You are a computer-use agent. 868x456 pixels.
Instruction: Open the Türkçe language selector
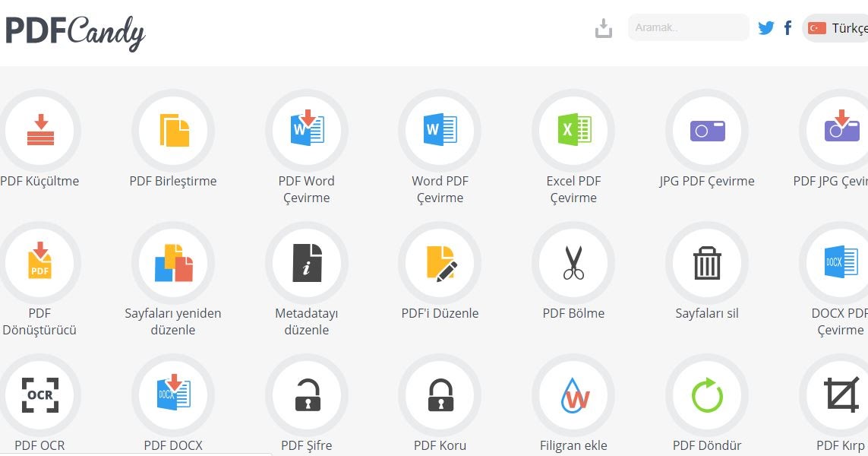836,27
